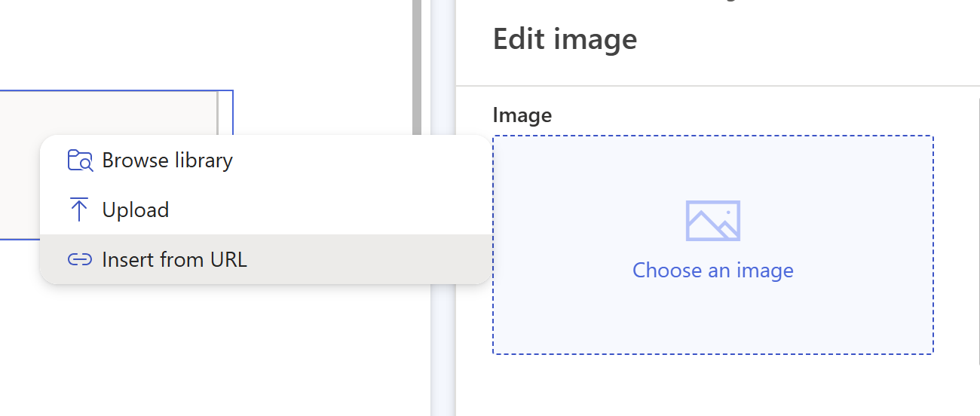
Task: Click the Choose an image link
Action: [x=712, y=271]
